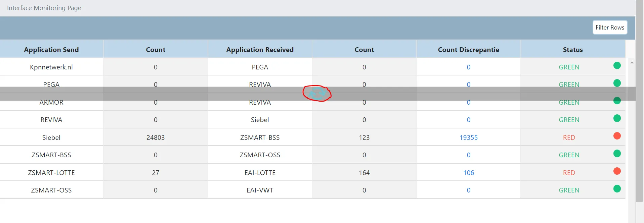This screenshot has height=223, width=644.
Task: Click red status dot in ZSMART-LOTTE row
Action: tap(617, 171)
